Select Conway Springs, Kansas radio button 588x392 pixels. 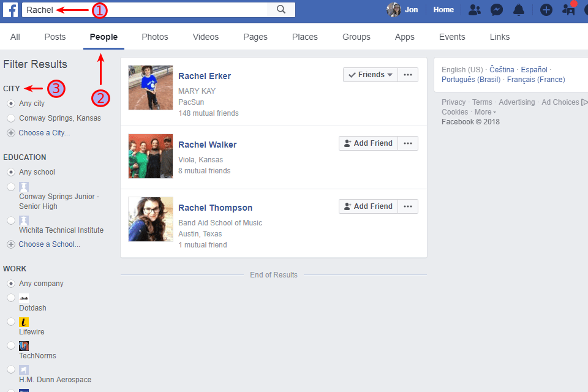point(11,118)
